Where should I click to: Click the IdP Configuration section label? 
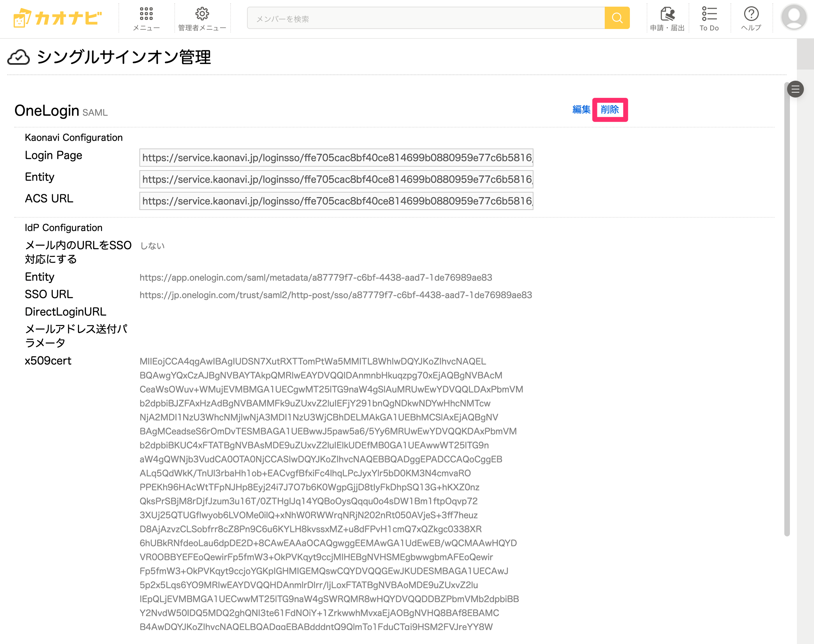tap(63, 228)
